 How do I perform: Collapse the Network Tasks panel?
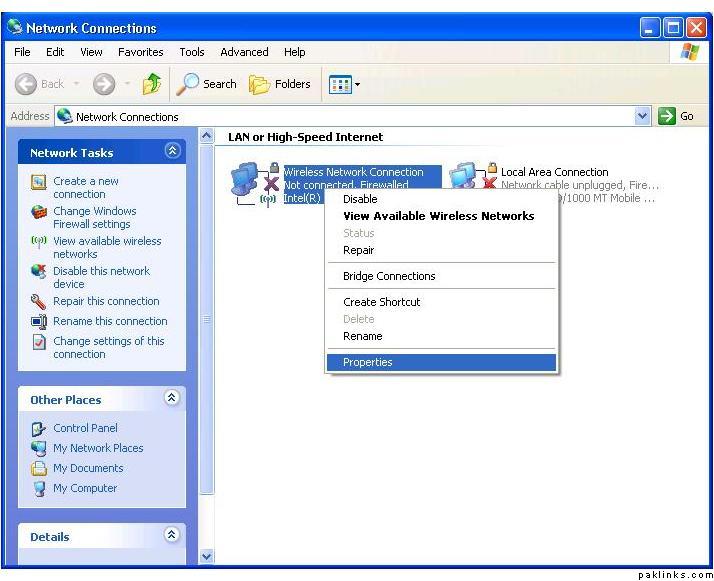point(172,151)
